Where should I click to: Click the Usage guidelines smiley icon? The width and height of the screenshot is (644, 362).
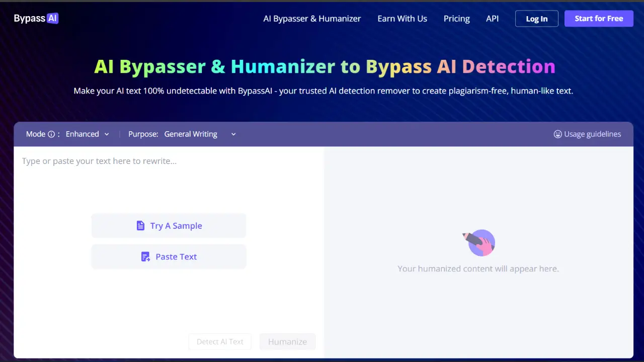pyautogui.click(x=557, y=134)
